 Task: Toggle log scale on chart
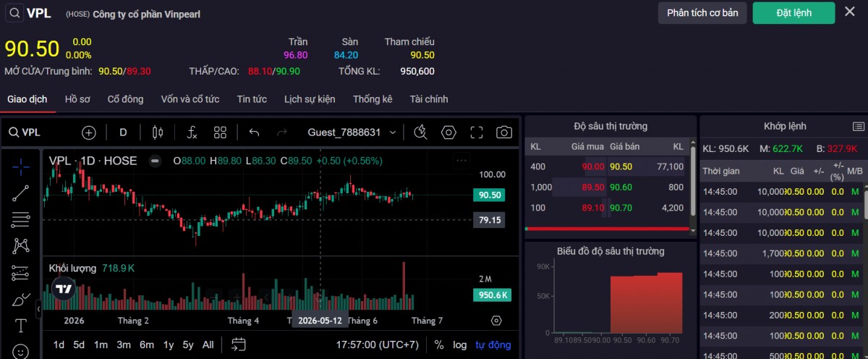tap(460, 345)
